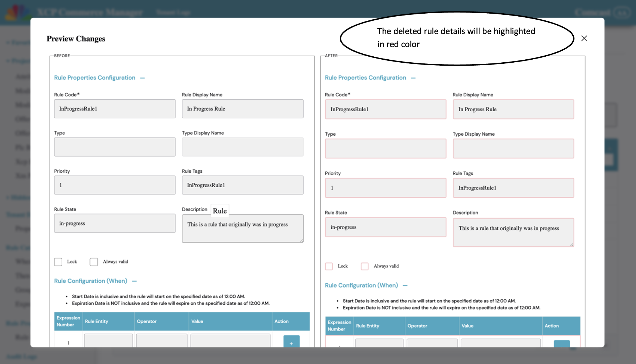636x364 pixels.
Task: Click Type Display Name field in BEFORE panel
Action: [243, 147]
